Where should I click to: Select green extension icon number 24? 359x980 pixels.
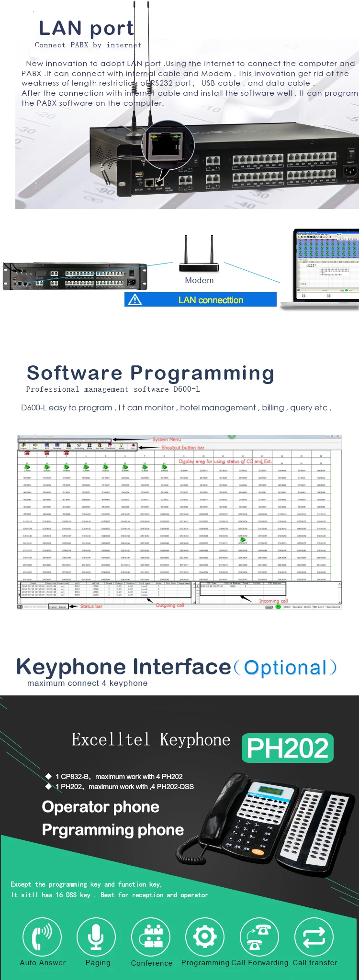tap(164, 467)
